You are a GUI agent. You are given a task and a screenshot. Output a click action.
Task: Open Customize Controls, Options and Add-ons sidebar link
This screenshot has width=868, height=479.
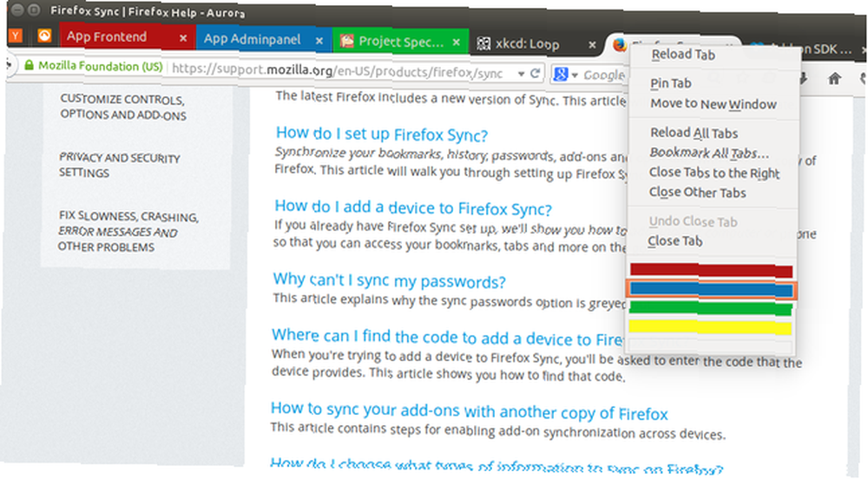click(x=123, y=107)
